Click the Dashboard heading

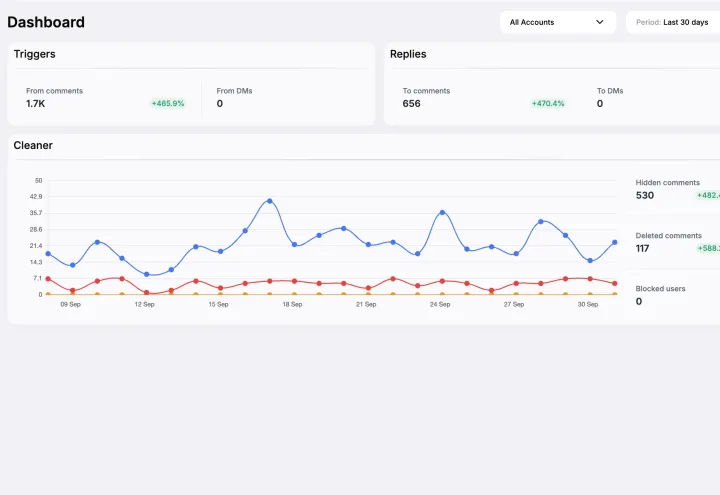click(46, 22)
